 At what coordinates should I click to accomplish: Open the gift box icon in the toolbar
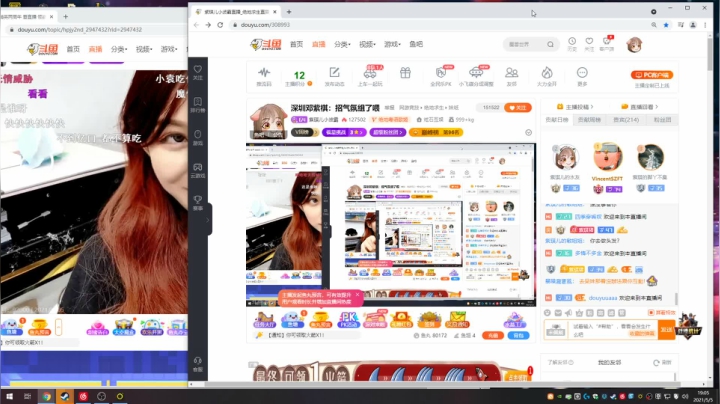tap(405, 73)
